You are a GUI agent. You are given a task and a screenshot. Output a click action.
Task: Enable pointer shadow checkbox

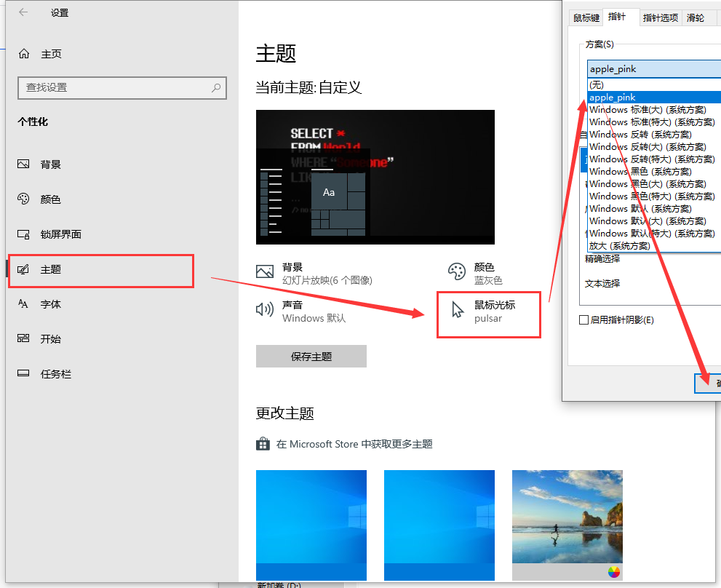(583, 319)
